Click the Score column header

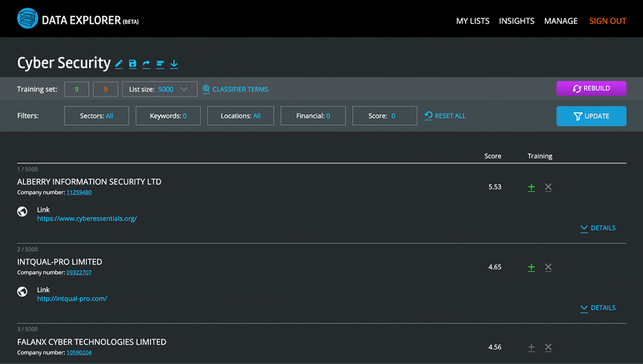tap(493, 156)
